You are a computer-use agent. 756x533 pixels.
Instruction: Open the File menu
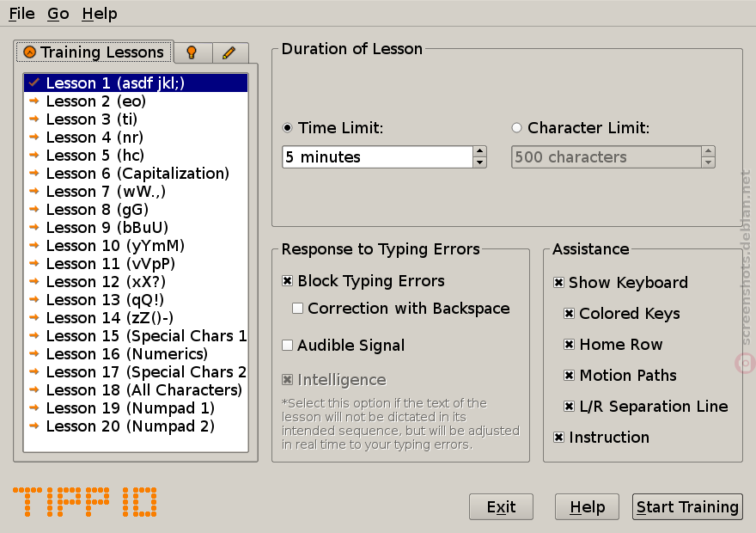pos(21,14)
